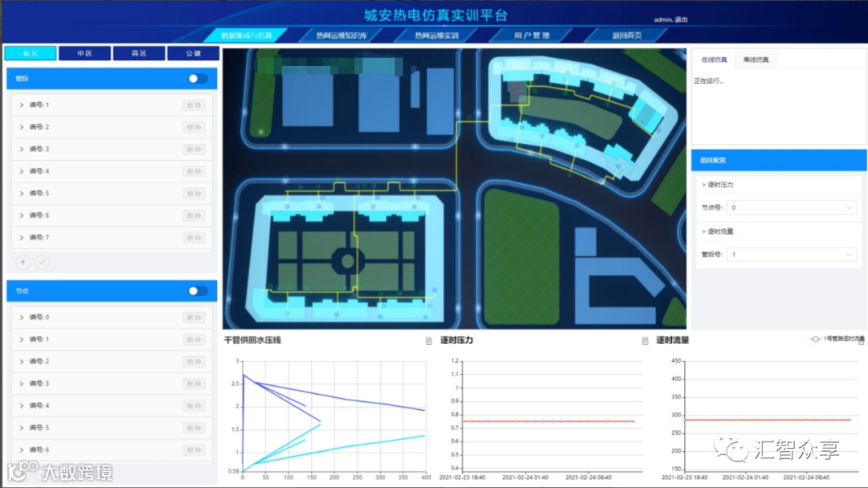This screenshot has height=488, width=868.
Task: Click the 正在运行... status text
Action: coord(709,81)
